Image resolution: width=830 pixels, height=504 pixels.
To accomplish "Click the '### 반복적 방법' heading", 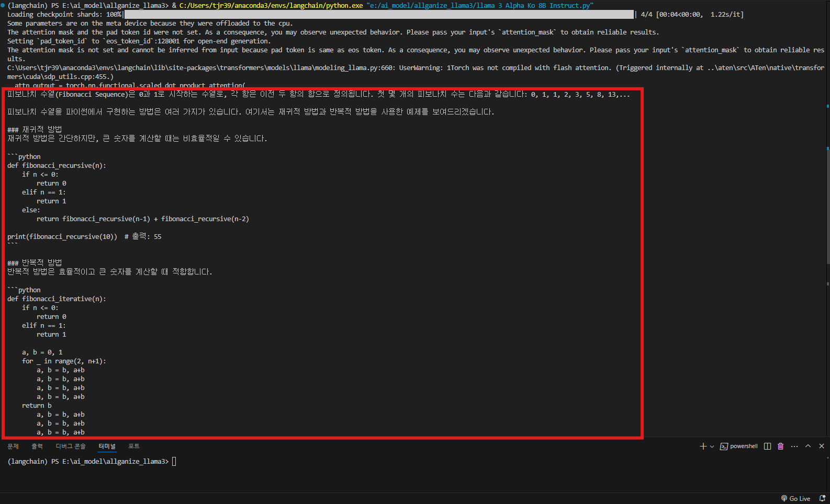I will tap(35, 262).
